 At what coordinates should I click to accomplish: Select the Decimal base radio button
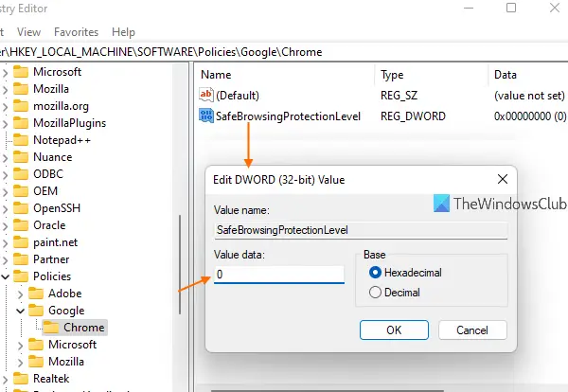point(375,292)
